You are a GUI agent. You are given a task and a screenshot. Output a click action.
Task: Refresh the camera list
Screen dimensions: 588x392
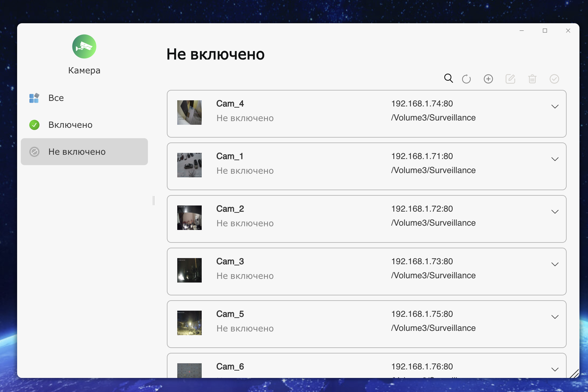tap(466, 79)
